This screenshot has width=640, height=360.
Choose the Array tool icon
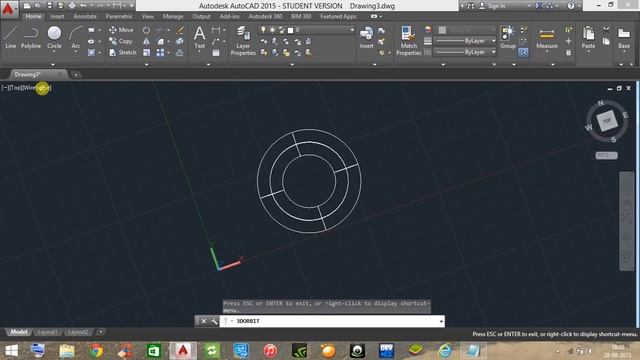coord(160,53)
